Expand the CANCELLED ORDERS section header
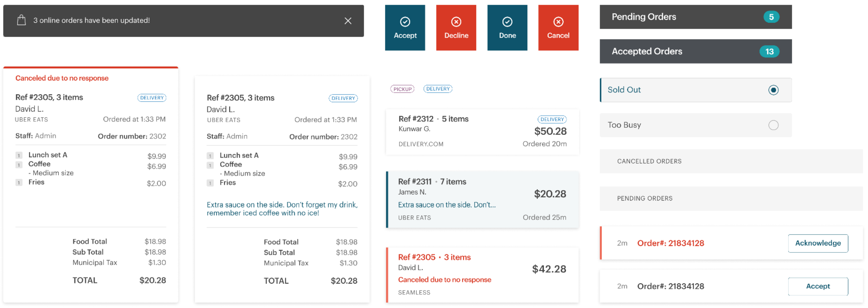The height and width of the screenshot is (308, 868). (x=731, y=161)
